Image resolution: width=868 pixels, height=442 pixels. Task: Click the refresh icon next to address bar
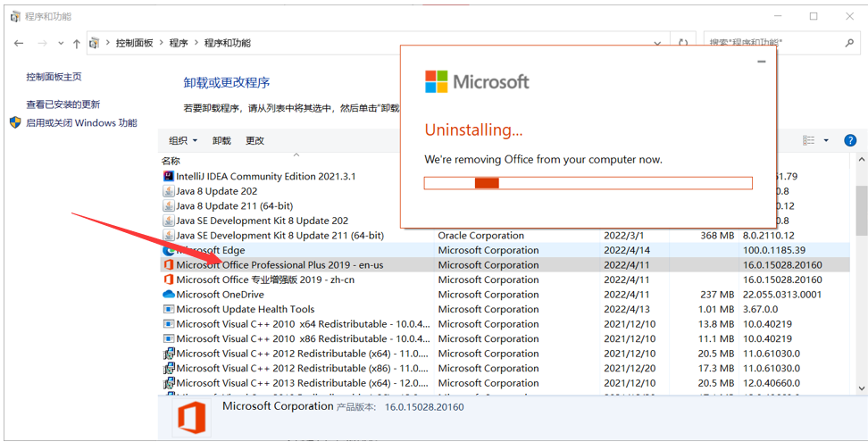pos(683,43)
